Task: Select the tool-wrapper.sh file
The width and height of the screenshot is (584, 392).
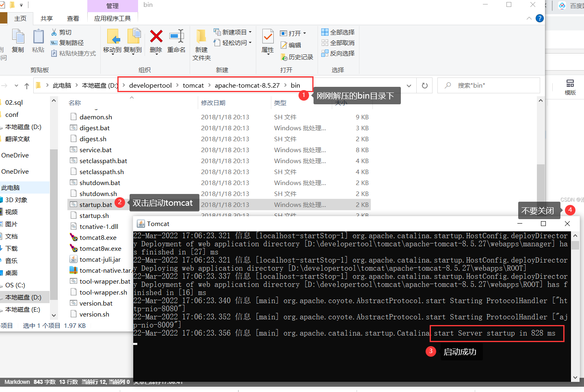Action: tap(103, 292)
